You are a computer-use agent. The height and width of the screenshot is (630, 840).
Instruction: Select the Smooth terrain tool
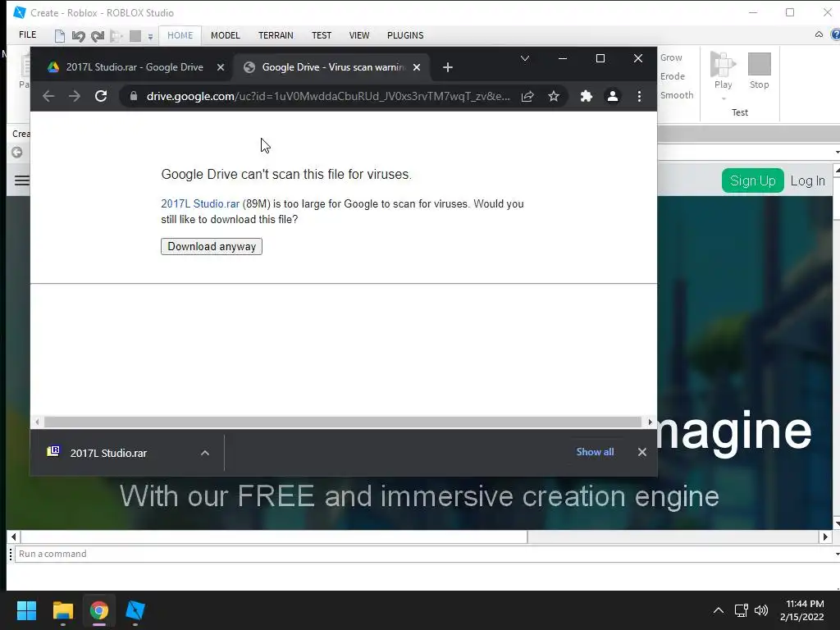click(677, 95)
